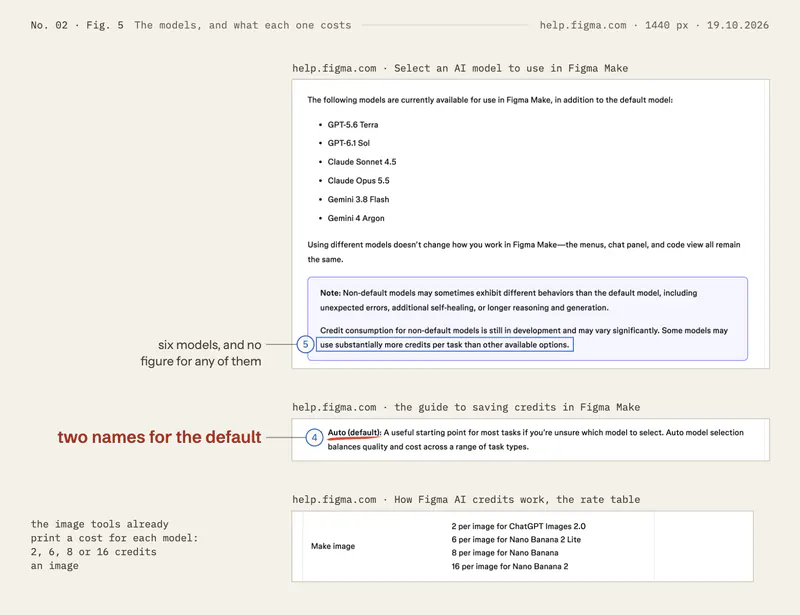Select "Gemini 4 Argon" in the list
Screen dimensions: 800x615
[x=356, y=218]
